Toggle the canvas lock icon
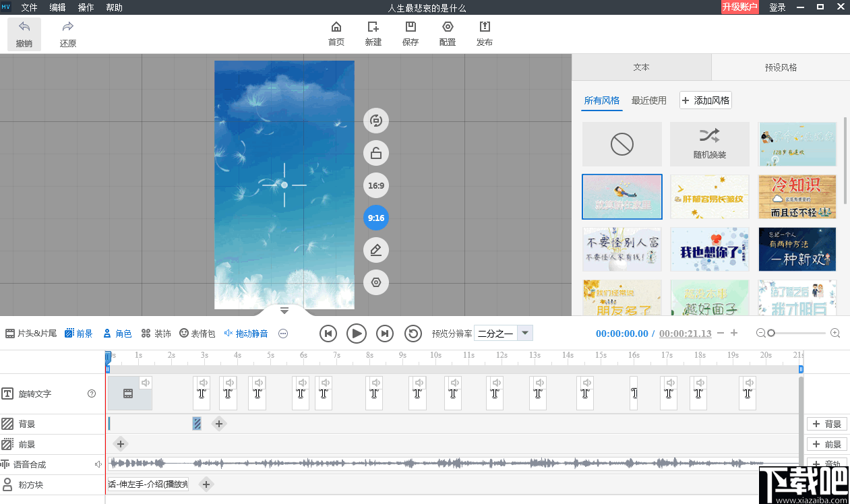 (x=376, y=154)
